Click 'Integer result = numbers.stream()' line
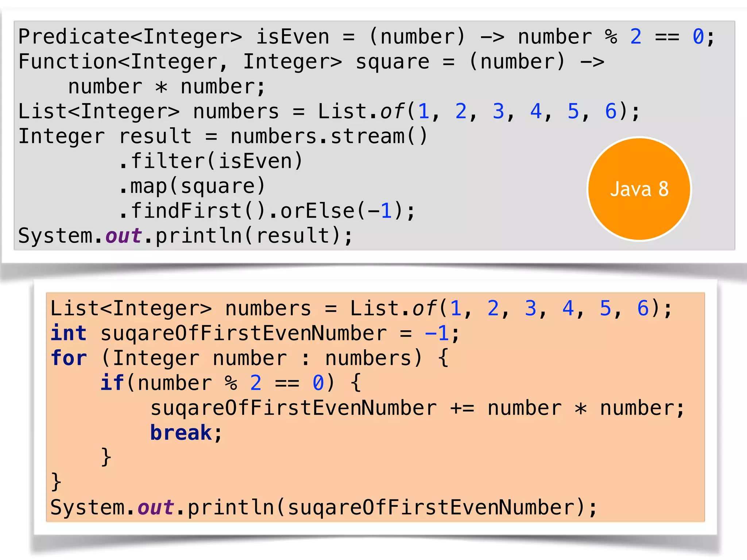This screenshot has width=747, height=560. coord(223,136)
